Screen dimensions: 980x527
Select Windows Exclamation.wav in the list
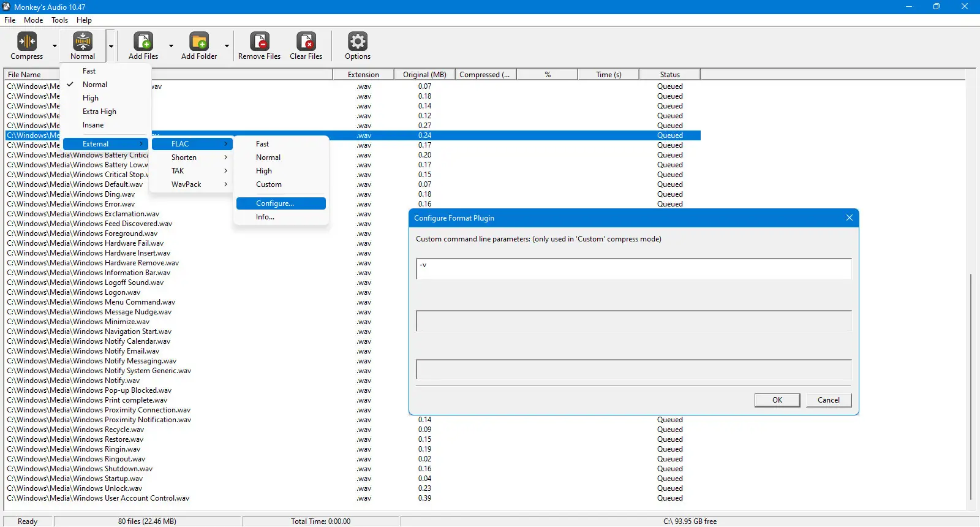click(83, 214)
